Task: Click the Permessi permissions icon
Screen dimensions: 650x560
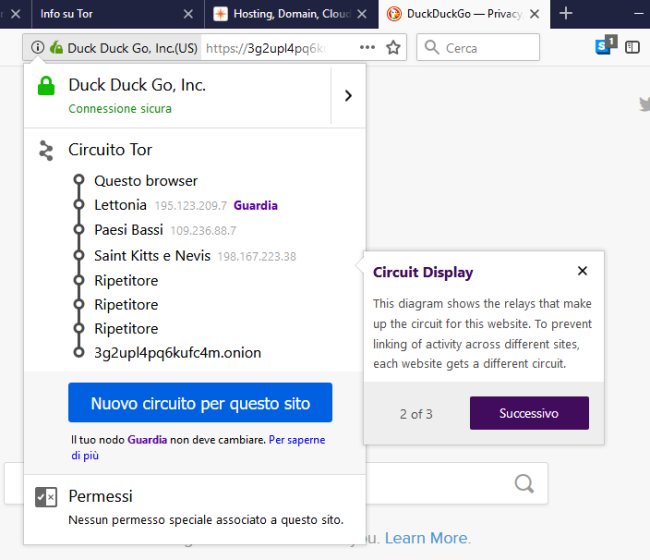Action: (x=46, y=497)
